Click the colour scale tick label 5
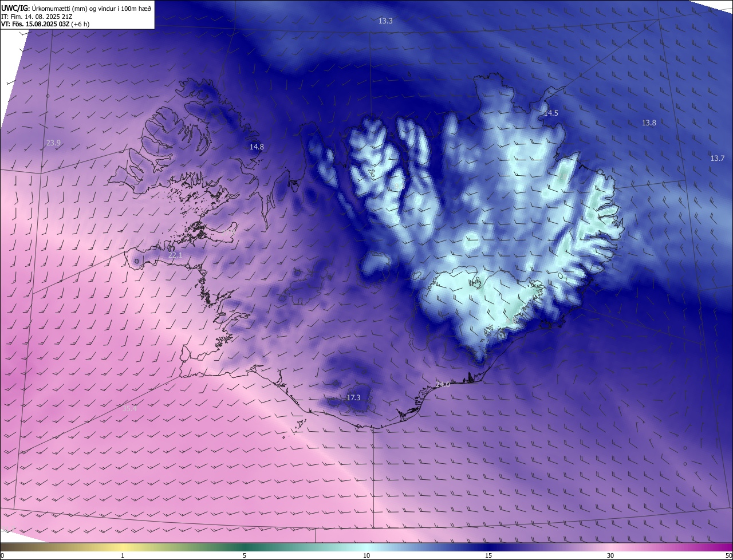This screenshot has width=733, height=560. tap(245, 555)
